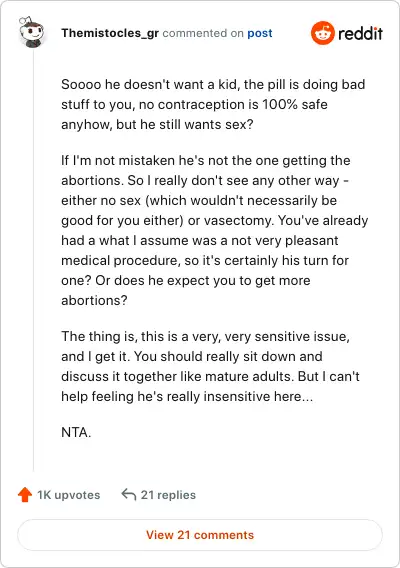Click the "Soooo he doesn't want a kid" line
The width and height of the screenshot is (400, 568).
click(213, 84)
